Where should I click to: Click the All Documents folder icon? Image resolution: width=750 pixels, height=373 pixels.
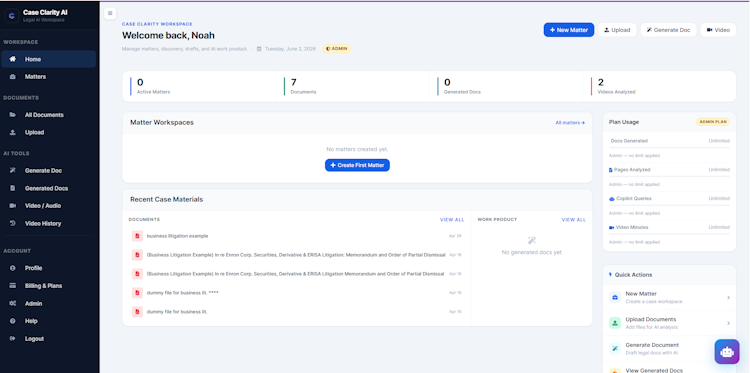[13, 115]
